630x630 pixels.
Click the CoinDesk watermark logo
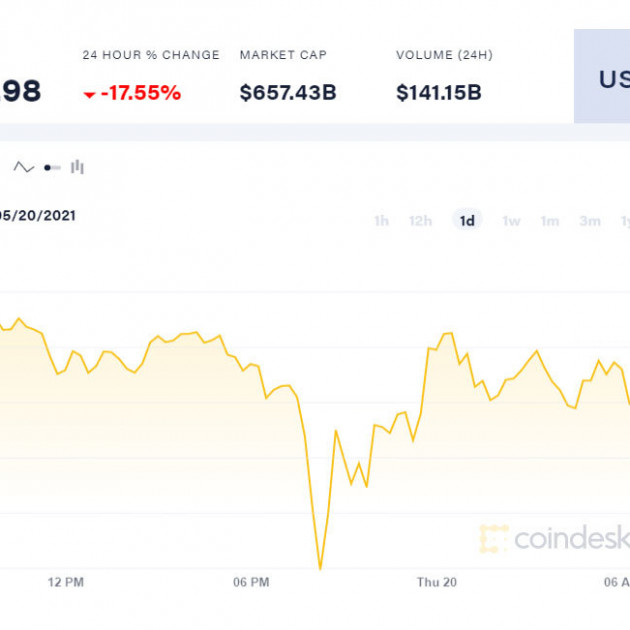554,539
